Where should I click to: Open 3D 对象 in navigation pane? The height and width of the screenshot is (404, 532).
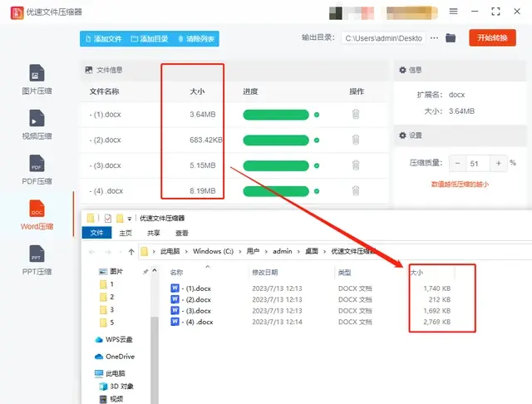(116, 387)
